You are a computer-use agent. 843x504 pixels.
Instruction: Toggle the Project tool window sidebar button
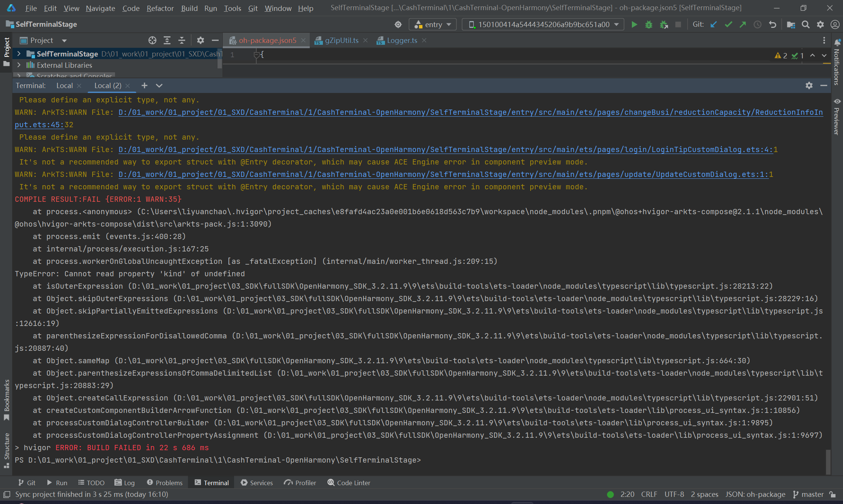(x=6, y=52)
